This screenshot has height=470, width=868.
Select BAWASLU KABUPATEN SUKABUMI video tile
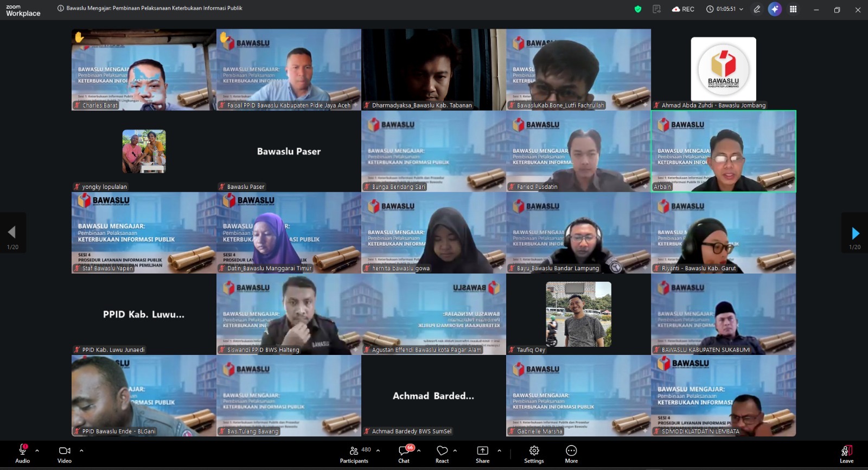pos(724,314)
